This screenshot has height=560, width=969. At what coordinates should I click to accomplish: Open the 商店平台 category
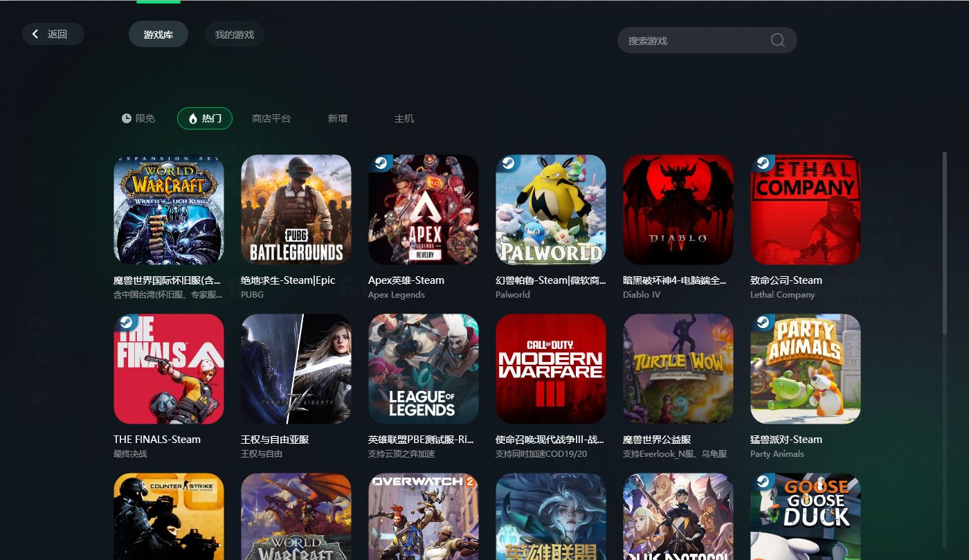[271, 118]
